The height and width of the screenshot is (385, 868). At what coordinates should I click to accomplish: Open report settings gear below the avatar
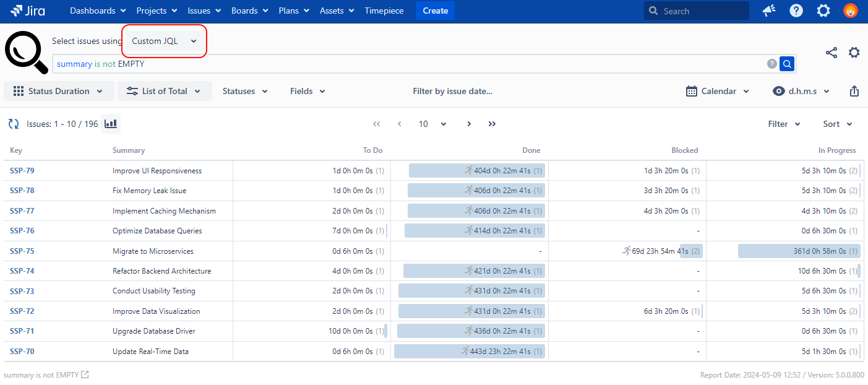click(854, 53)
